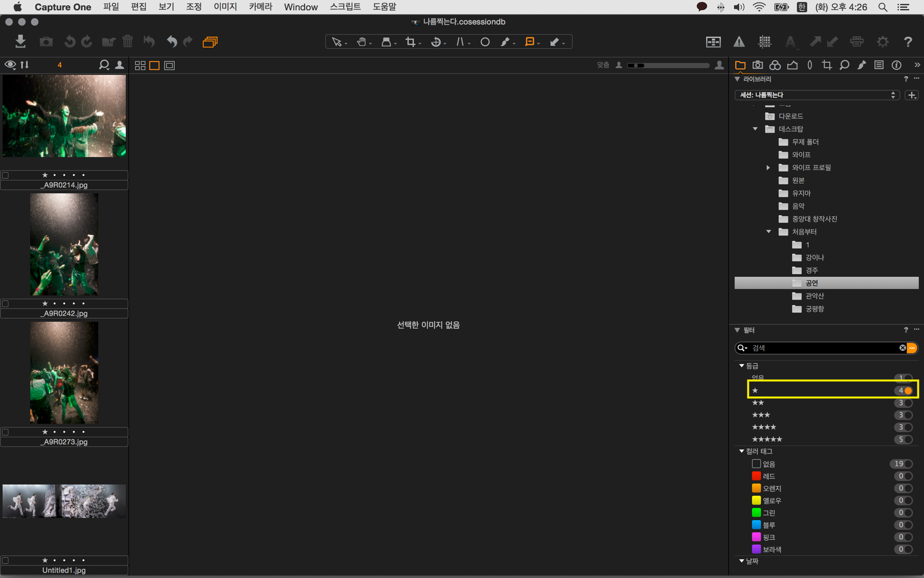The image size is (924, 578).
Task: Toggle the five-star rating filter
Action: pos(907,439)
